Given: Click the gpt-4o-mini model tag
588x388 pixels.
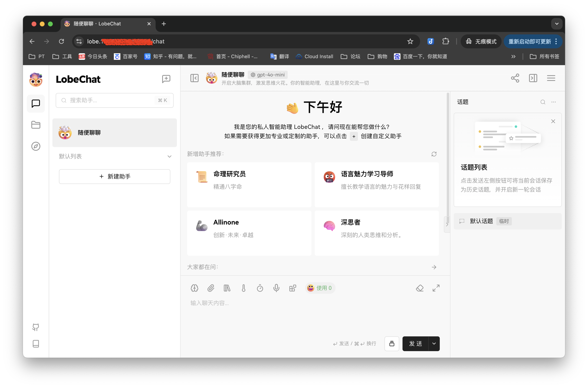Looking at the screenshot, I should pyautogui.click(x=268, y=75).
